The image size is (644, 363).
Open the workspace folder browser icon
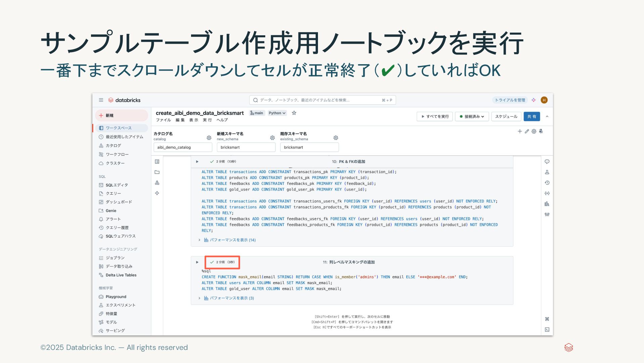[x=157, y=172]
